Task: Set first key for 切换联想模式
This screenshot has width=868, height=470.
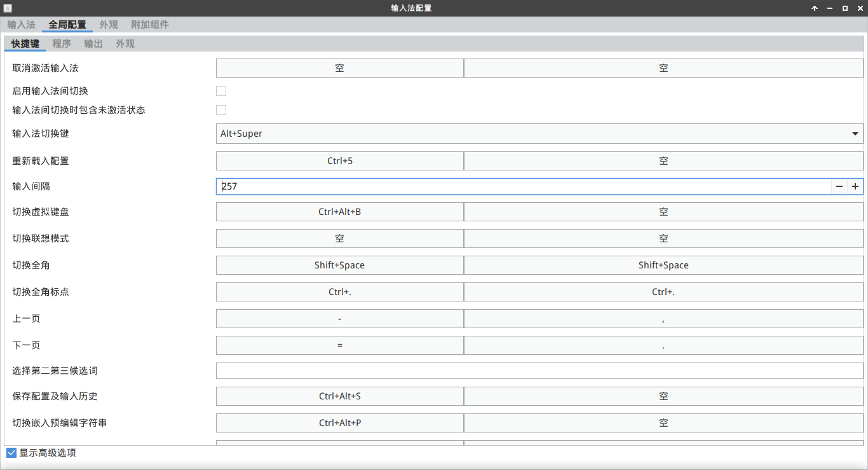Action: point(340,238)
